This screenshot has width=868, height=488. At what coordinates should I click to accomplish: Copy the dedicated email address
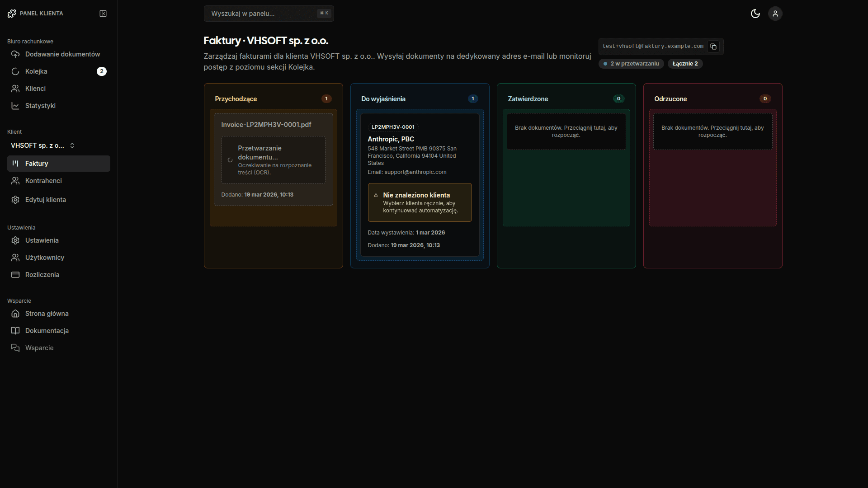tap(713, 47)
